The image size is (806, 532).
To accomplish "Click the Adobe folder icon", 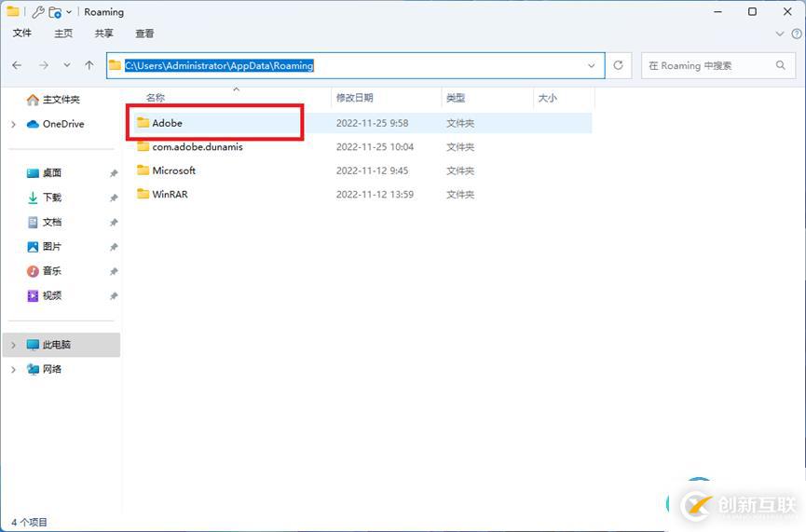I will (143, 122).
